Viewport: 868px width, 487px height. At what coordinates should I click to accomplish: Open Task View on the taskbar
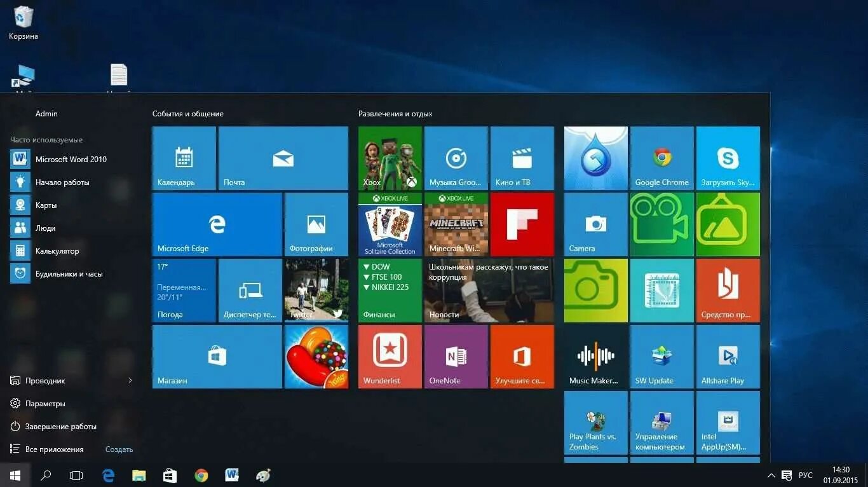(76, 475)
